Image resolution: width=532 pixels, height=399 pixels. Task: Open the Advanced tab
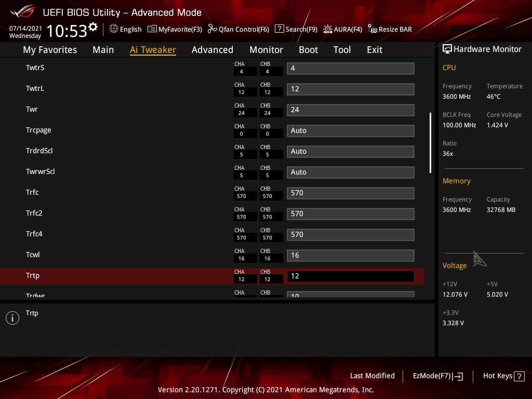[x=212, y=50]
